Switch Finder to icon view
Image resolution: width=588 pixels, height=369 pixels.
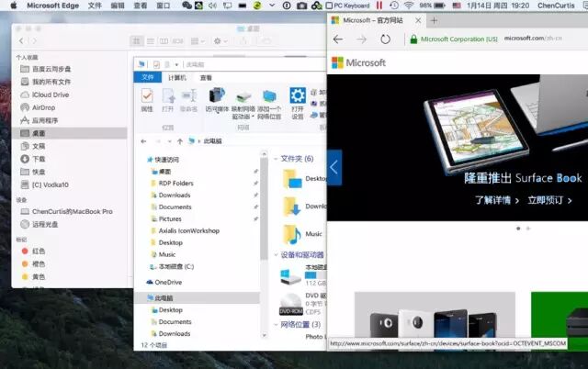137,40
